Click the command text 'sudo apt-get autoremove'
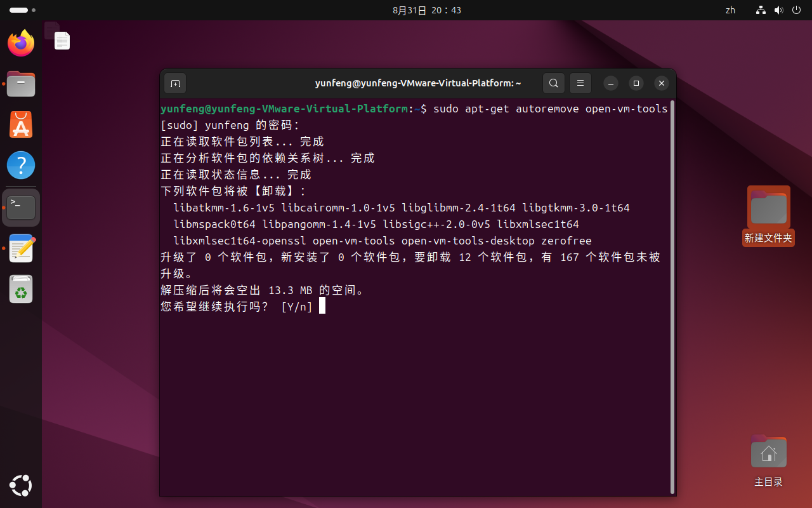Image resolution: width=812 pixels, height=508 pixels. click(x=506, y=109)
